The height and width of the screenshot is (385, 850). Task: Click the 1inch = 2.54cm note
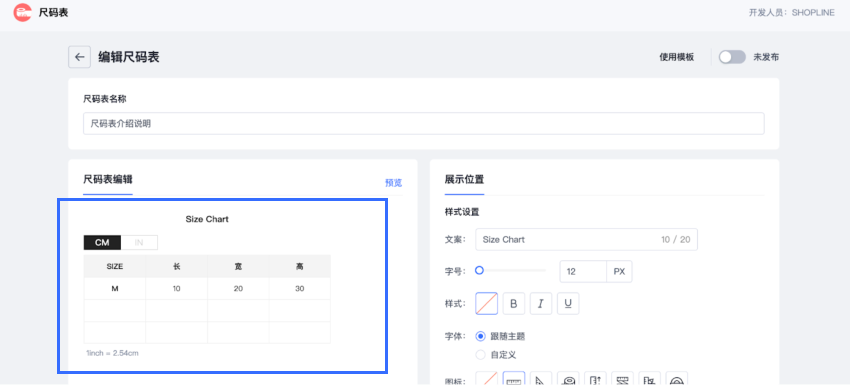pos(112,353)
